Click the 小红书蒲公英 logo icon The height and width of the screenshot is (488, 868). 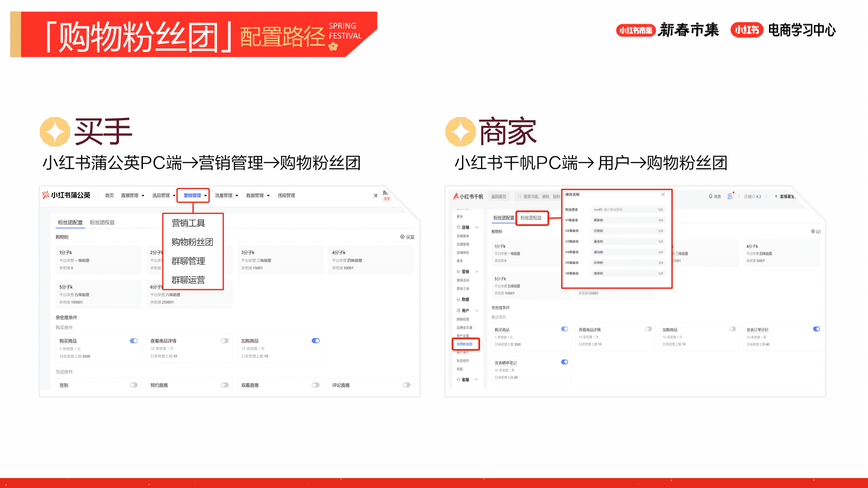46,195
